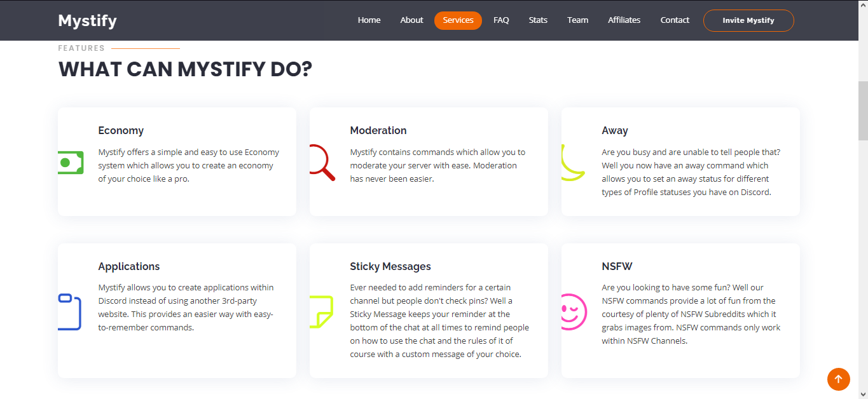Click the page's vertical scrollbar thumb
This screenshot has height=399, width=868.
point(863,111)
